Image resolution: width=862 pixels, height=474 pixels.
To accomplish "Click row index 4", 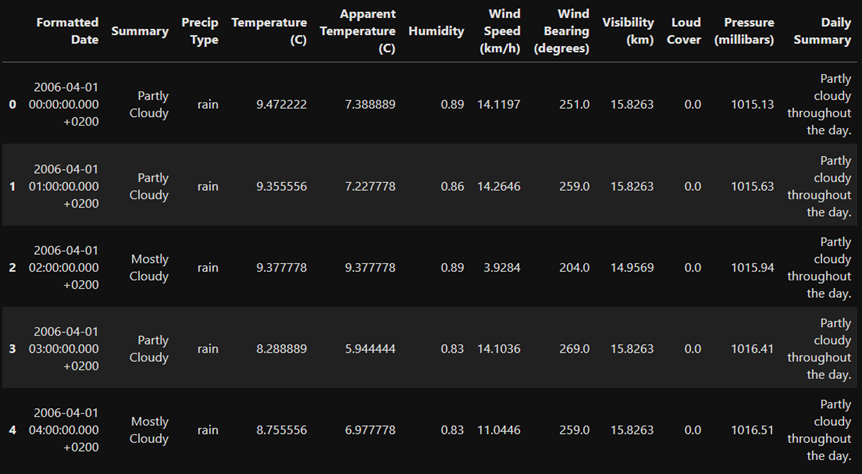I will 12,430.
